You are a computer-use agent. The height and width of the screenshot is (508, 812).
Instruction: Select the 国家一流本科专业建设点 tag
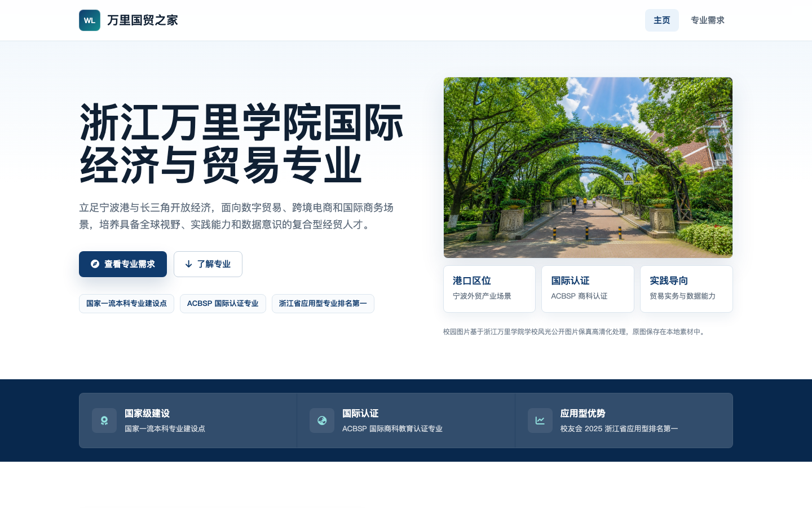[126, 304]
